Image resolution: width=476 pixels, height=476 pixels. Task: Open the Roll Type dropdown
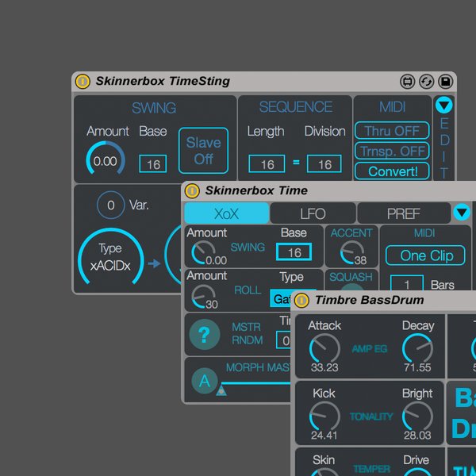pos(281,299)
